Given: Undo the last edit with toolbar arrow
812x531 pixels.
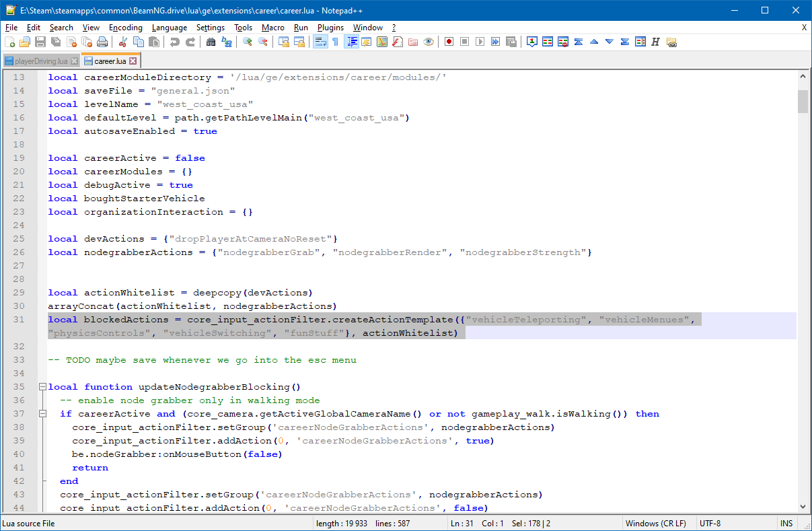Looking at the screenshot, I should [175, 42].
